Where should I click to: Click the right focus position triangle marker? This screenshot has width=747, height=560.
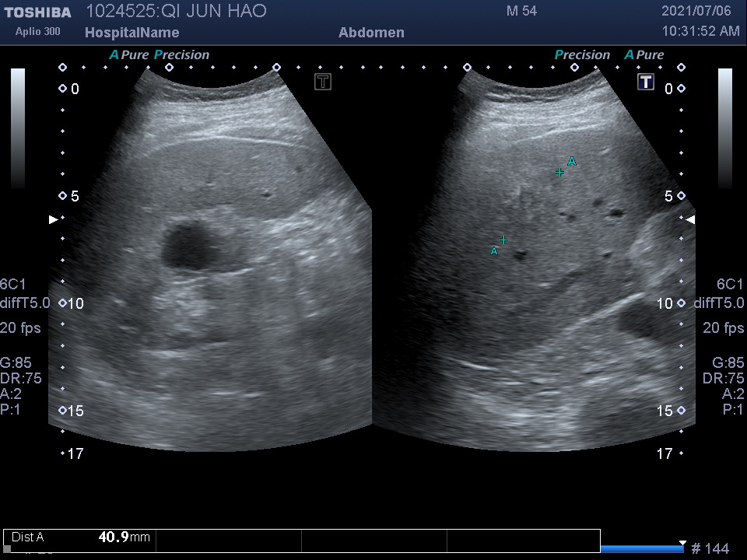(690, 220)
